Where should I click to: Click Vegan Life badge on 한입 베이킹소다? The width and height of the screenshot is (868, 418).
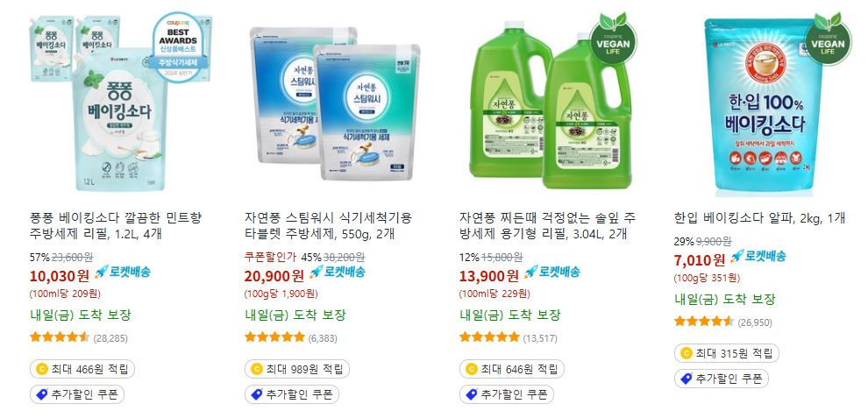coord(828,39)
